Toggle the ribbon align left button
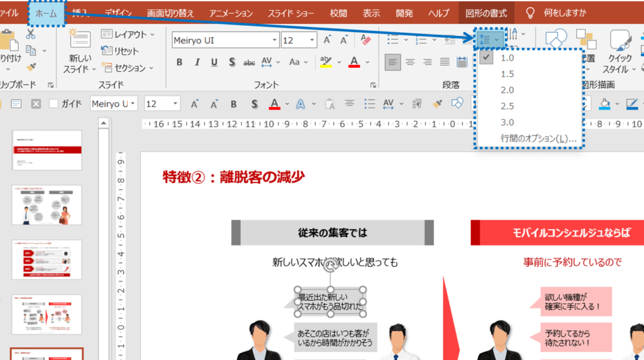 tap(392, 62)
